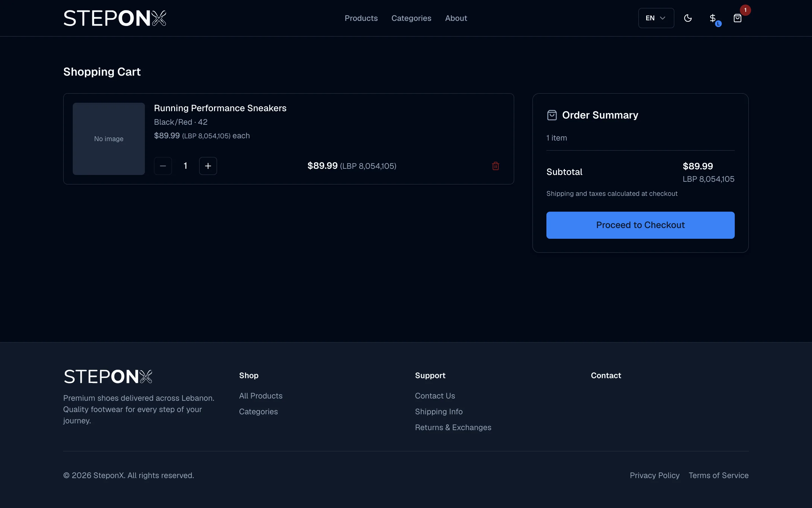Open the About nav link
812x508 pixels.
click(456, 18)
